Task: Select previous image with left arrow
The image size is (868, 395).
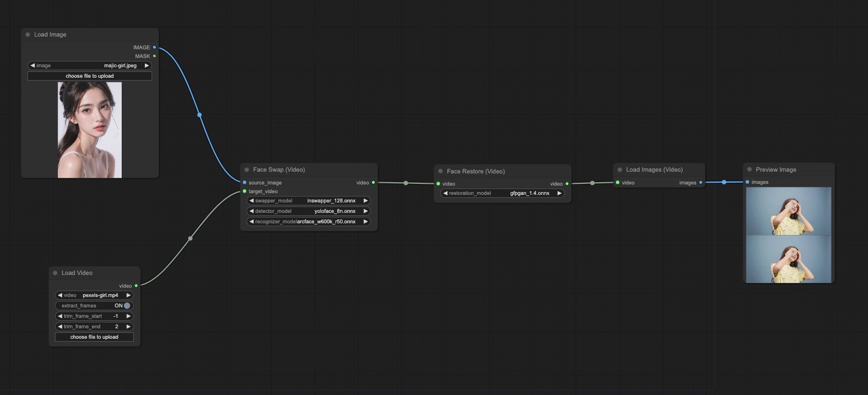Action: coord(33,66)
